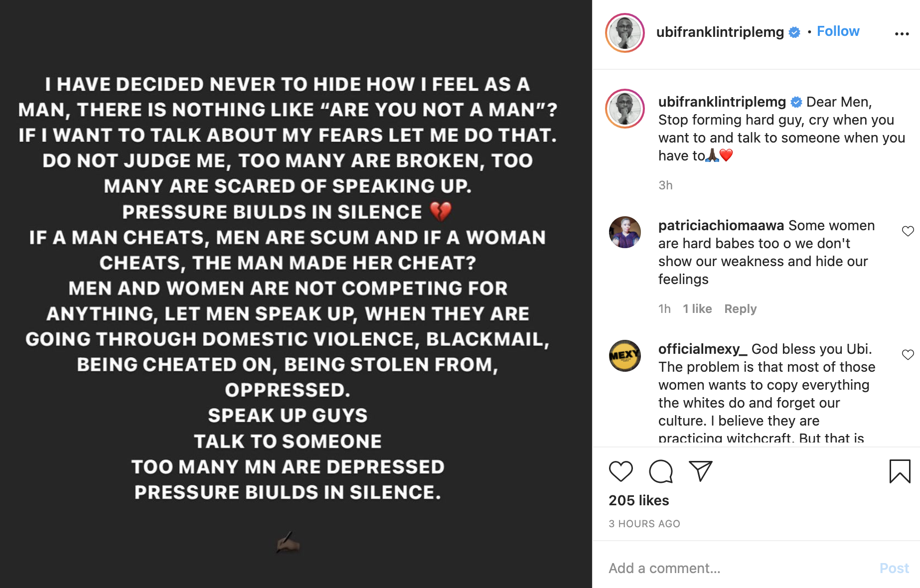
Task: Open officialmexy_'s MEXY avatar
Action: tap(624, 356)
